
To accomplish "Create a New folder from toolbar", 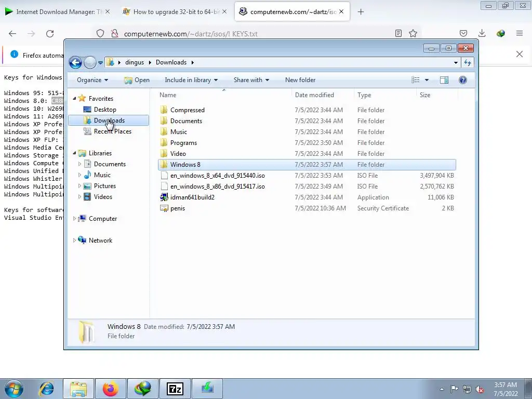I will point(300,80).
